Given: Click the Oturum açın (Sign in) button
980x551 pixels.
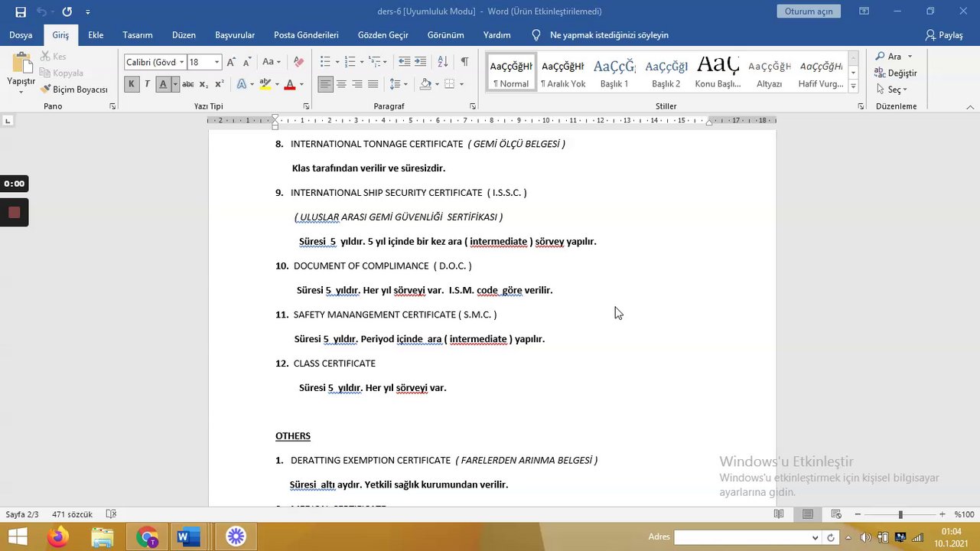Looking at the screenshot, I should [x=809, y=11].
